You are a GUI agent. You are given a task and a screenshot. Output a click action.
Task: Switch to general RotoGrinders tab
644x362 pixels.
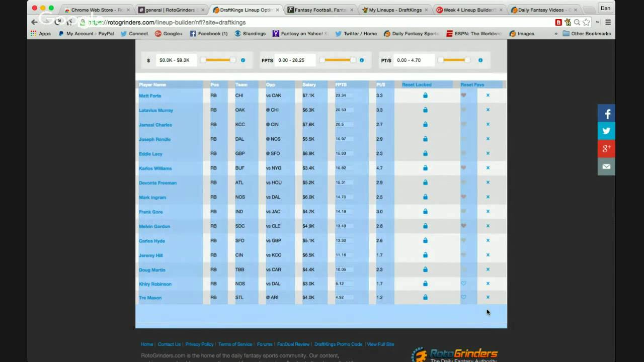pyautogui.click(x=172, y=10)
